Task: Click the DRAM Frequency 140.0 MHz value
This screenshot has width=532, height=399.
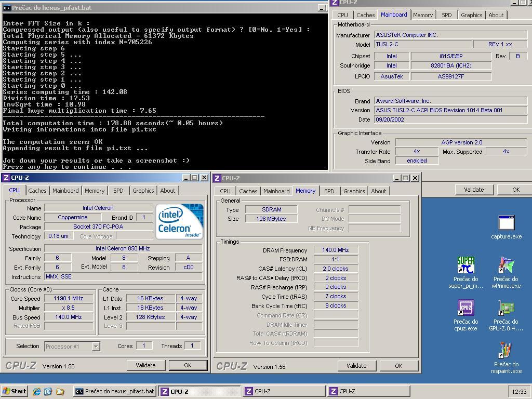Action: click(x=336, y=250)
